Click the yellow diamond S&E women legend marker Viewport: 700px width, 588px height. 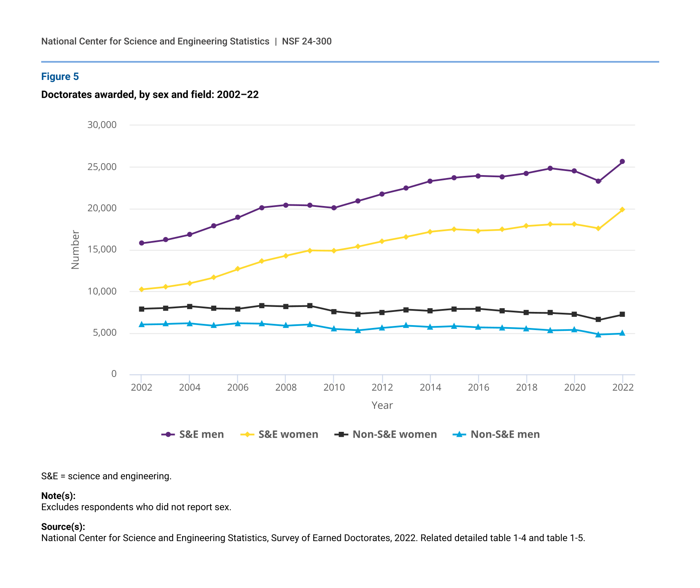coord(247,435)
